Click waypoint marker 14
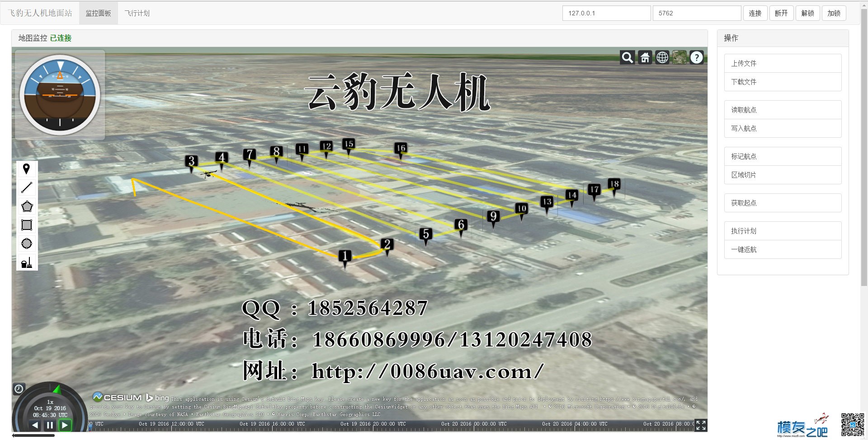This screenshot has width=868, height=440. click(572, 196)
